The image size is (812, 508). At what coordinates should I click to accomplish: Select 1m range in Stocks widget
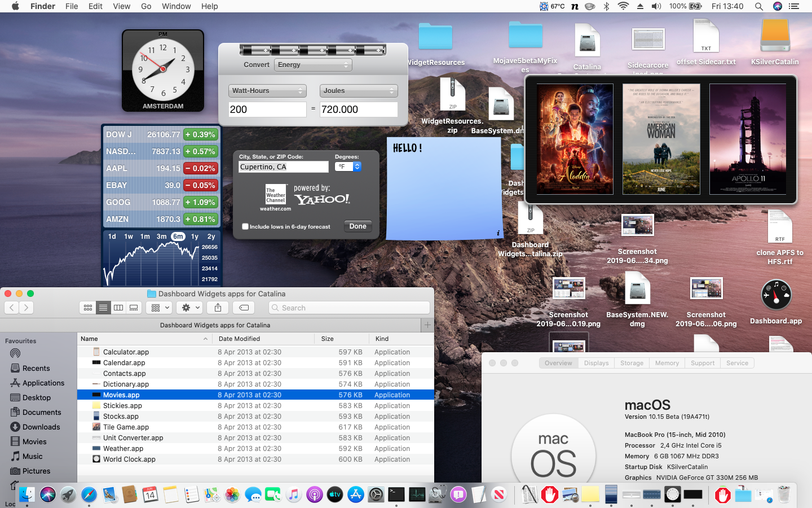click(145, 237)
